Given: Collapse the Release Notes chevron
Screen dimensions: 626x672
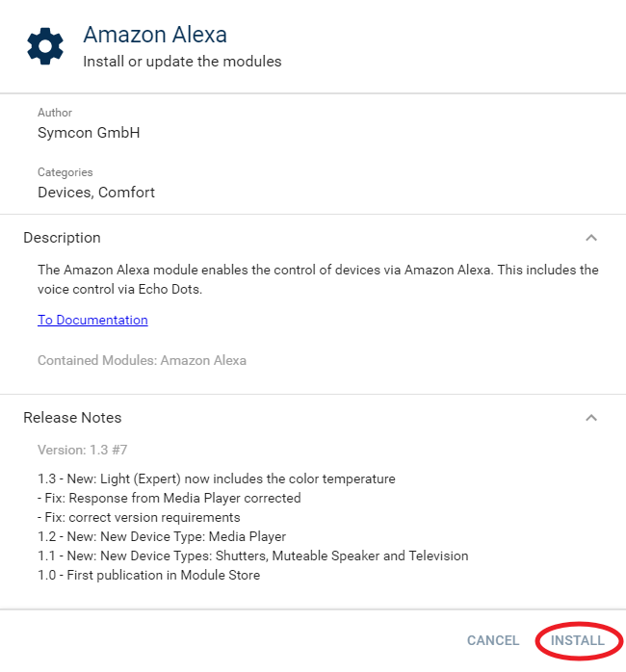Looking at the screenshot, I should [x=591, y=418].
